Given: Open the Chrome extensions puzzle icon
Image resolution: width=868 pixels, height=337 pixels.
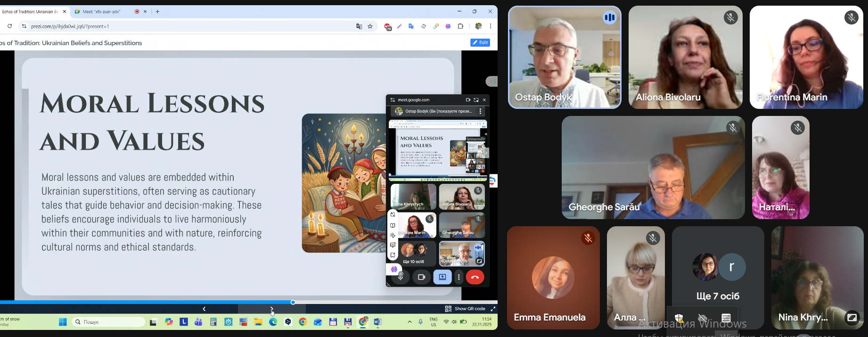Looking at the screenshot, I should click(x=461, y=26).
